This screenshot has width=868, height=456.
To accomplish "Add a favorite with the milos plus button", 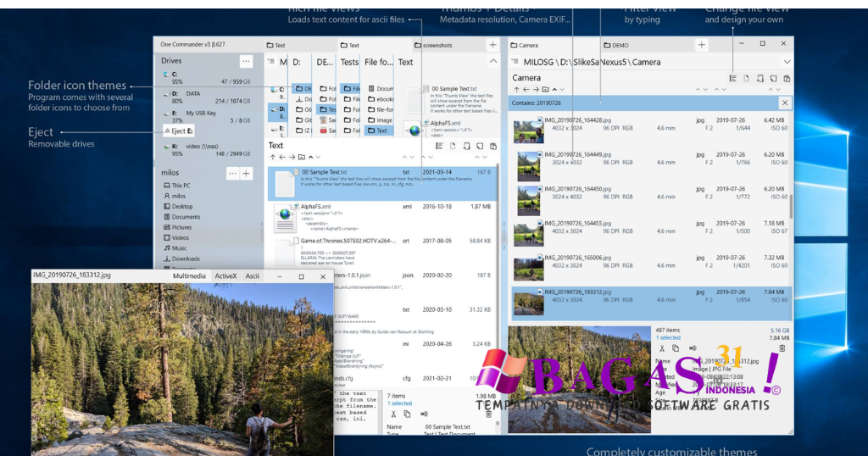I will [247, 173].
